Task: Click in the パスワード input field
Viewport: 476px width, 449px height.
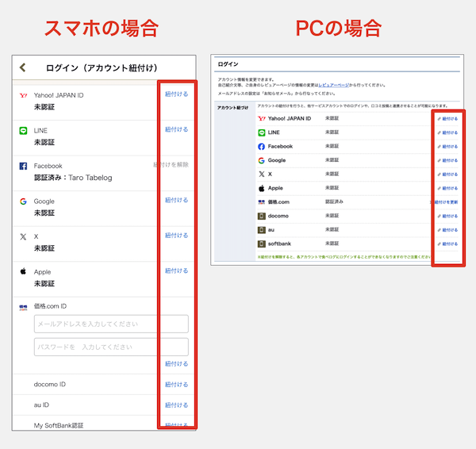Action: 111,347
